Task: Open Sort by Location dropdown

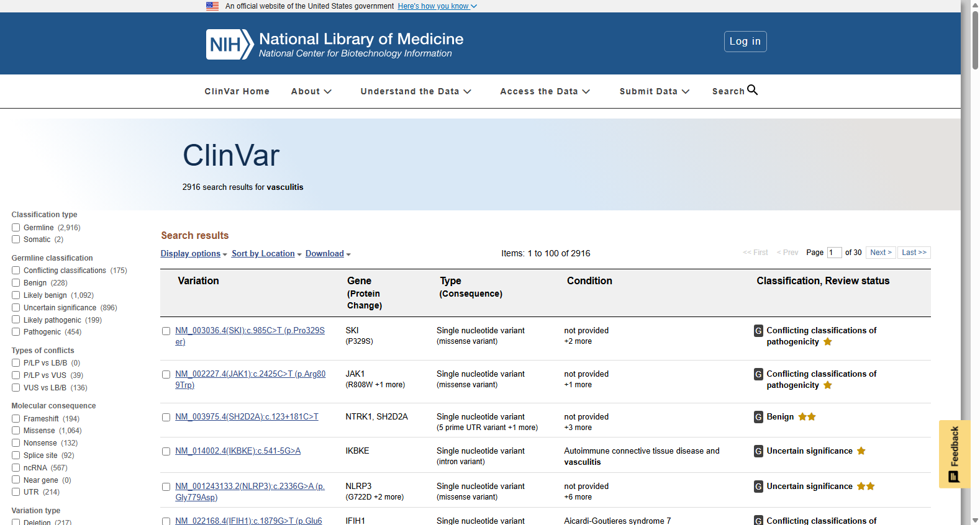Action: pos(266,254)
